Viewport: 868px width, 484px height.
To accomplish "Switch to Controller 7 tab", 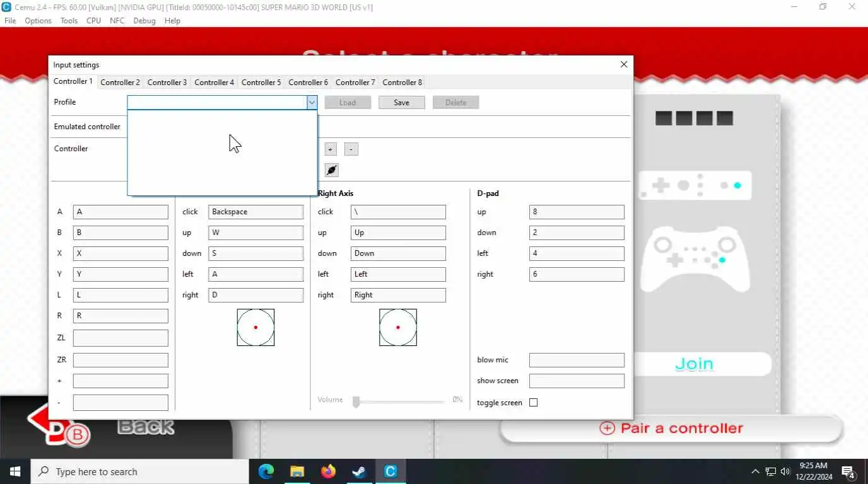I will 355,82.
